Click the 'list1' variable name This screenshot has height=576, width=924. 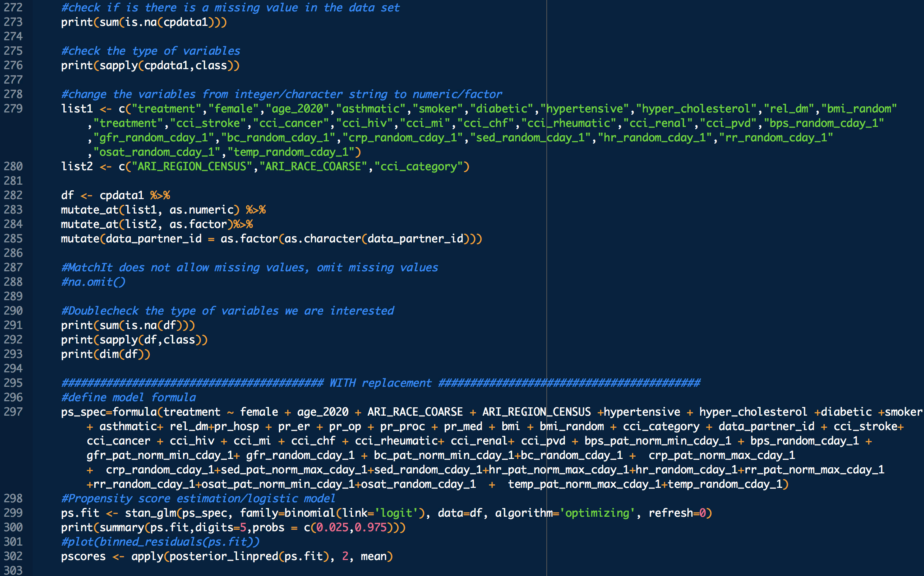pyautogui.click(x=77, y=109)
